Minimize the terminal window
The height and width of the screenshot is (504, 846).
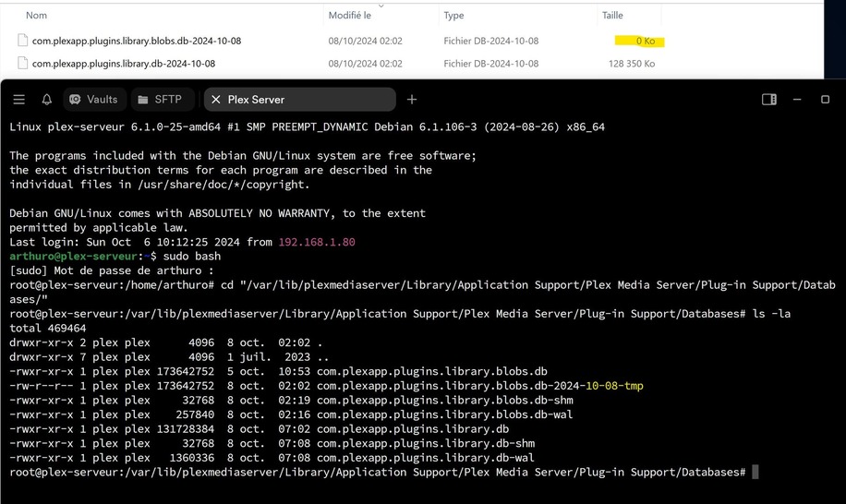(797, 100)
